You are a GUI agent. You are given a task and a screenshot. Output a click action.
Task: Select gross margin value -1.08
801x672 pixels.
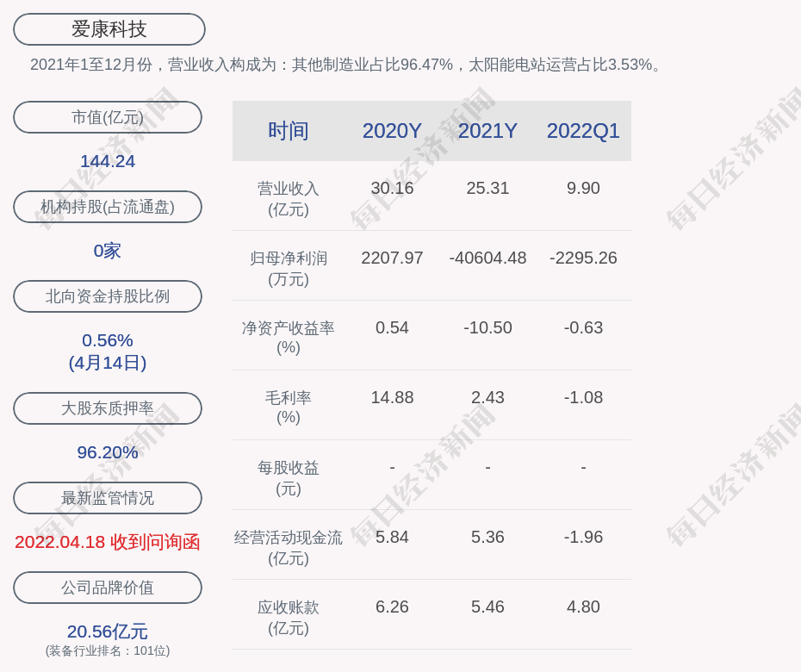[583, 397]
